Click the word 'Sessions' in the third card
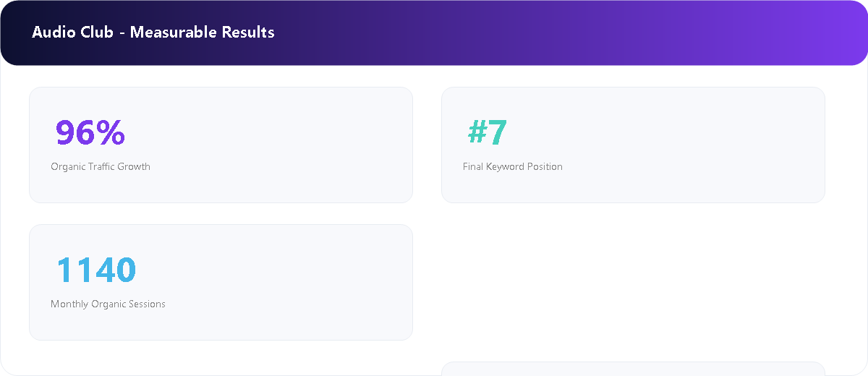The width and height of the screenshot is (868, 376). 147,304
